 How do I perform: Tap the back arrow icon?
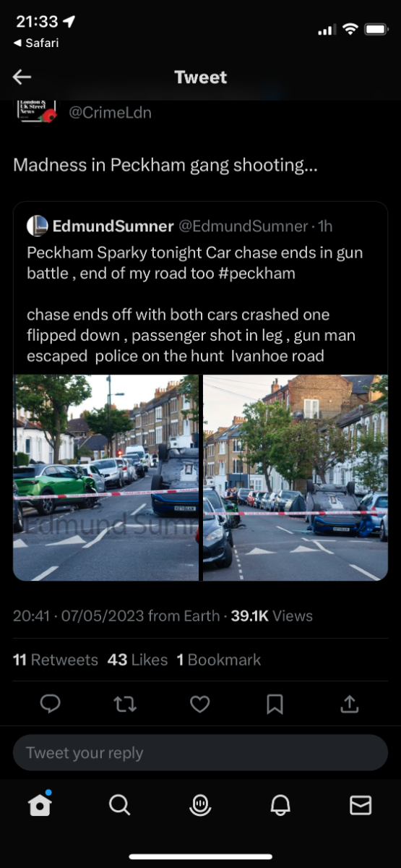click(x=22, y=77)
